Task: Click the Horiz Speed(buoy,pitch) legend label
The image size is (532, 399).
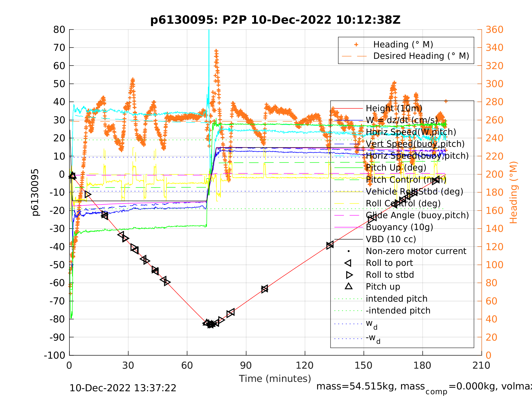Action: [x=417, y=156]
